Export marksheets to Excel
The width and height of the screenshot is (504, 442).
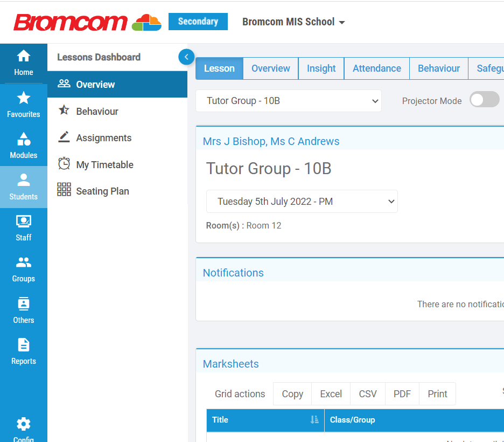tap(331, 394)
